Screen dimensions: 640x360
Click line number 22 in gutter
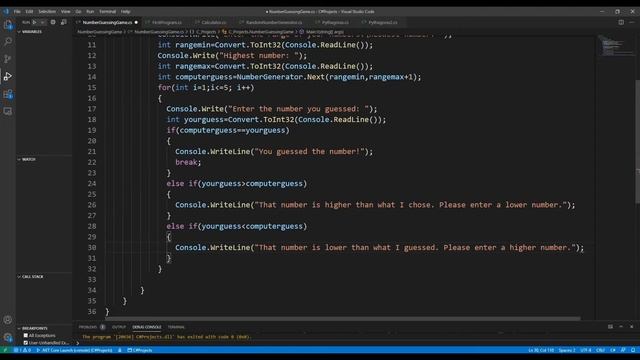coord(92,162)
